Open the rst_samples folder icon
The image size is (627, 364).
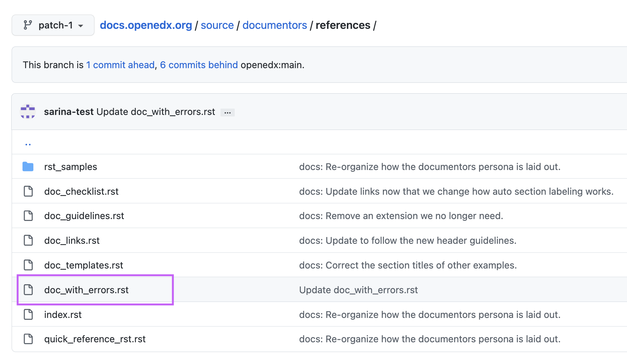(28, 167)
